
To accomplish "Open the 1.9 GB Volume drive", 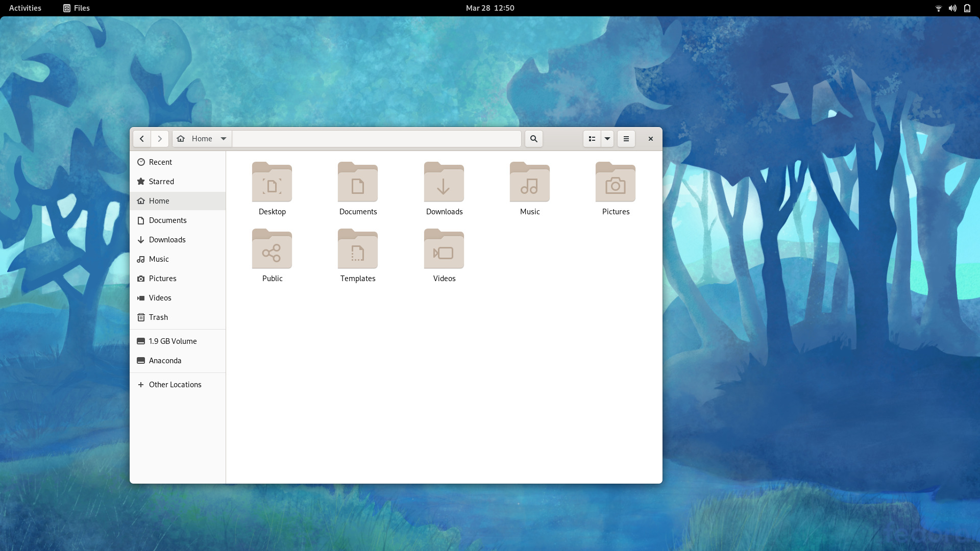I will coord(173,341).
